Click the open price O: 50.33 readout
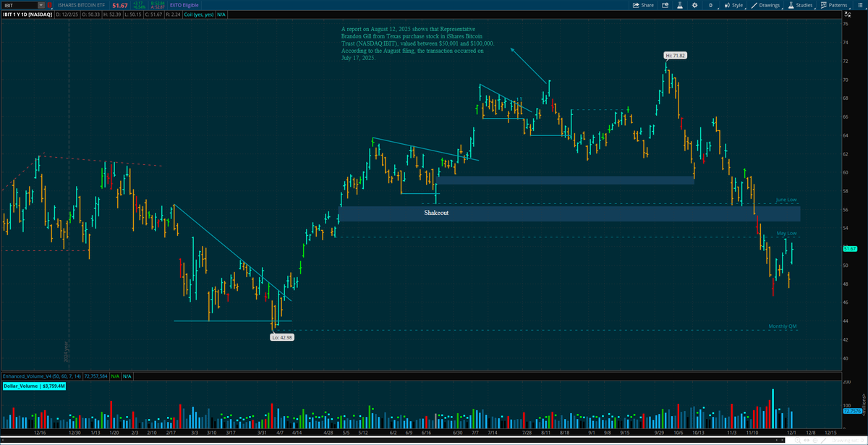Viewport: 868px width, 445px height. [90, 14]
